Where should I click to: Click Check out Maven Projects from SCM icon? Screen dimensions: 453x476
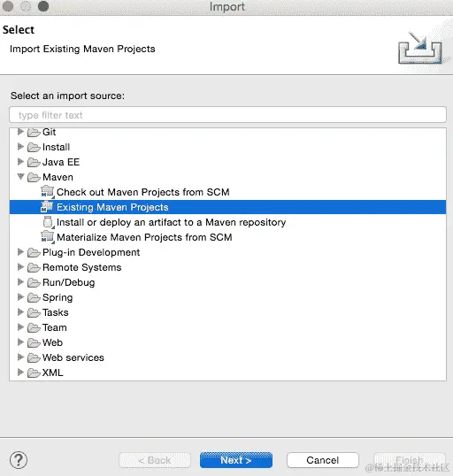click(48, 192)
